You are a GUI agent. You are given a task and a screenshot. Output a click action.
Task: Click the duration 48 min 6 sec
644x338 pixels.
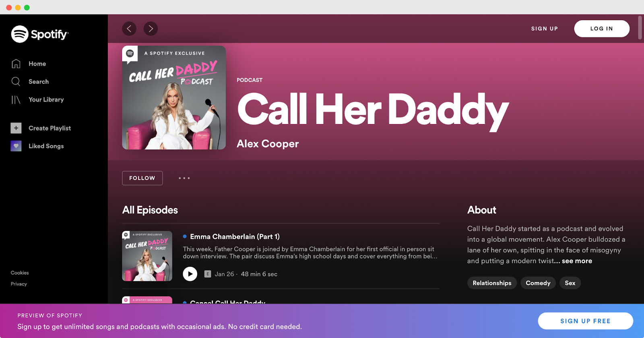259,274
